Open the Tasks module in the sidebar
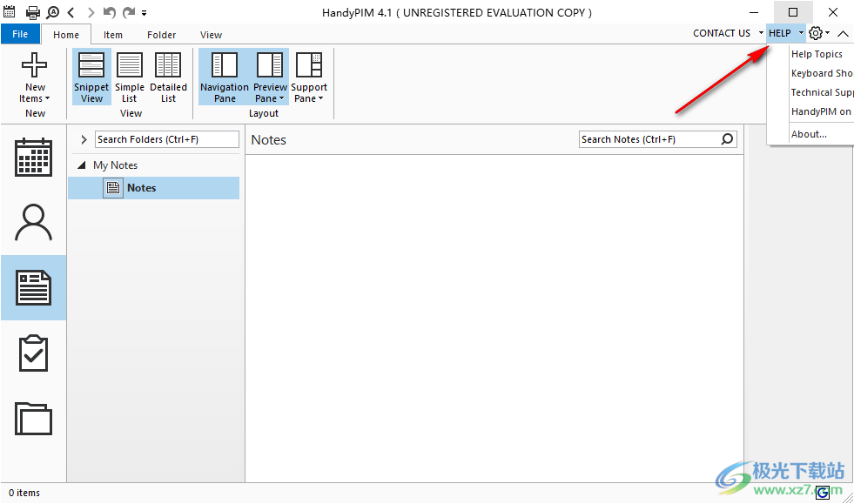This screenshot has width=854, height=504. pos(33,353)
